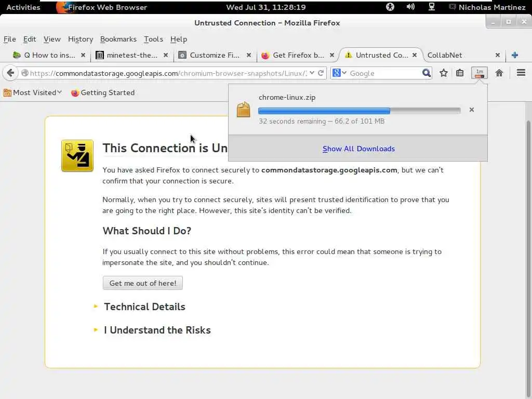The image size is (532, 399).
Task: Click the What Should I Do? heading
Action: pyautogui.click(x=147, y=231)
